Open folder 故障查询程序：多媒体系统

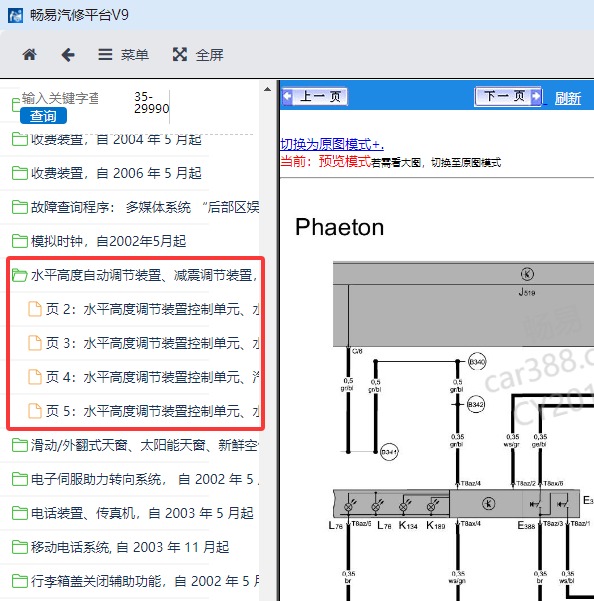pyautogui.click(x=135, y=207)
